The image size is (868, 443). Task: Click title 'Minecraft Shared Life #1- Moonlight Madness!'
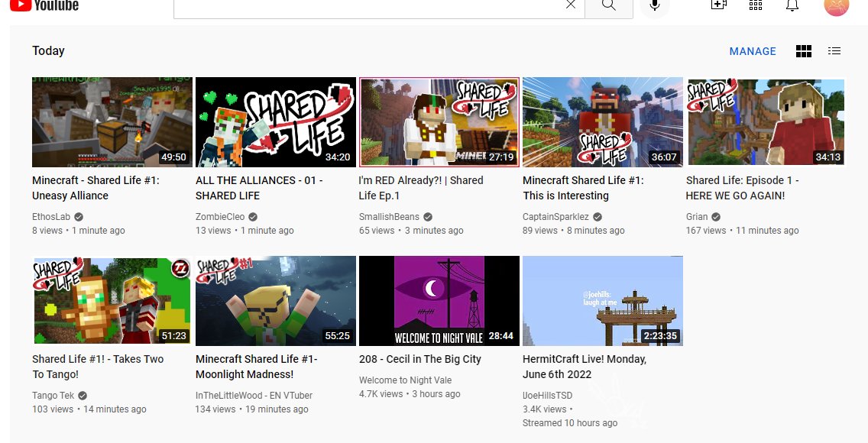[x=256, y=367]
